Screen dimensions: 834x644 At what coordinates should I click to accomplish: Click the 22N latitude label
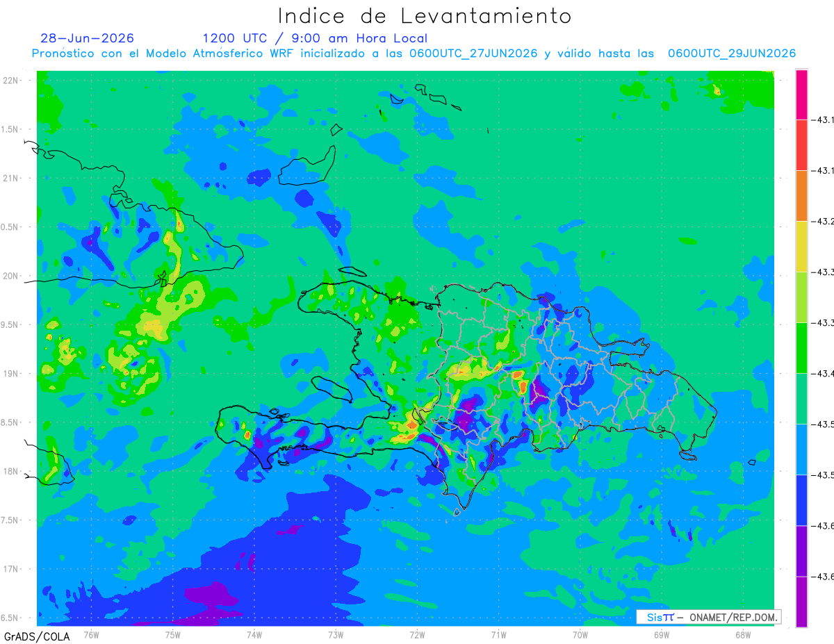(12, 81)
